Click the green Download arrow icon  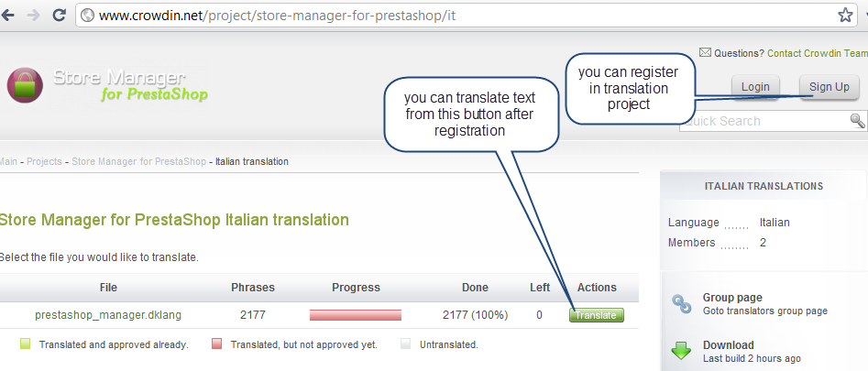(x=681, y=351)
